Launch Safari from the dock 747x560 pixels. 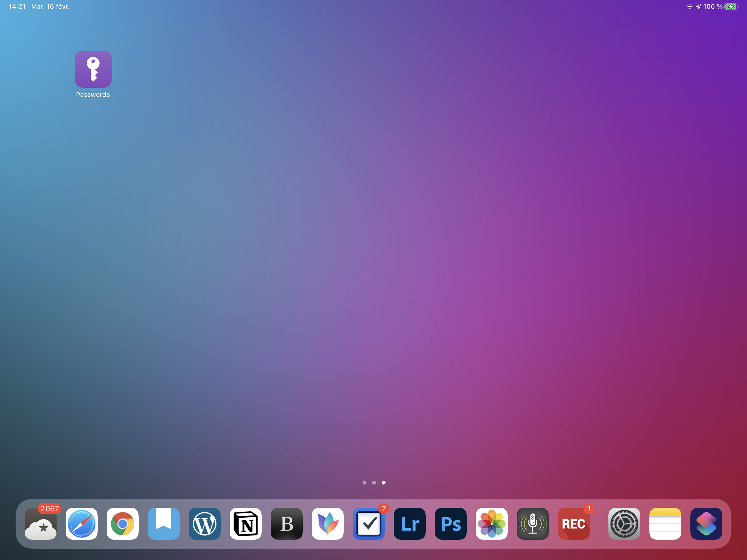(x=81, y=524)
